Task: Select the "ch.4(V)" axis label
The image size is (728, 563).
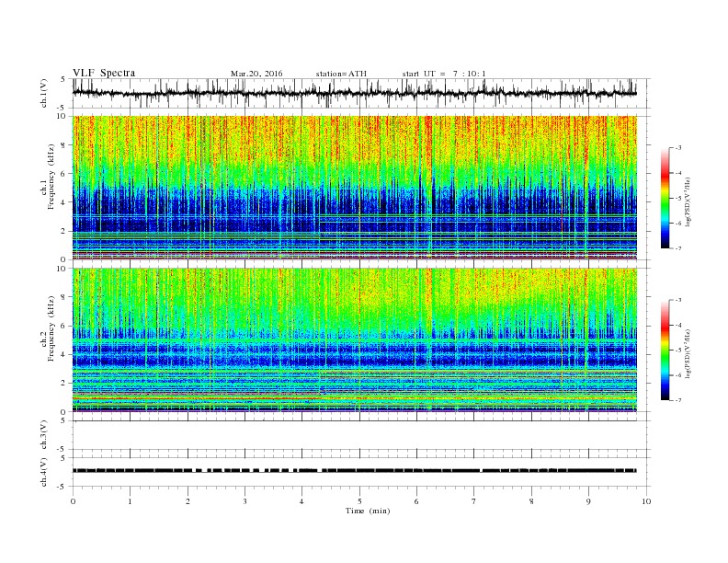Action: tap(44, 472)
